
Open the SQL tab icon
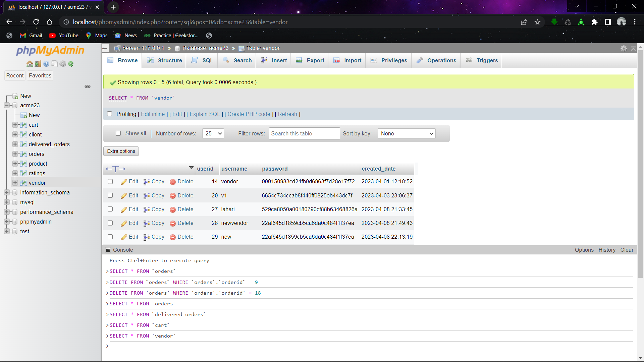pos(195,60)
